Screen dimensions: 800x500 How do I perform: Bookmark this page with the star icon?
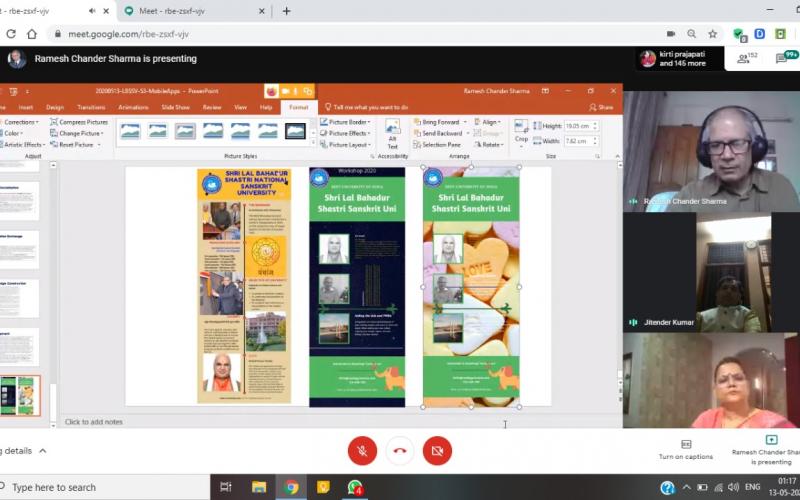713,34
